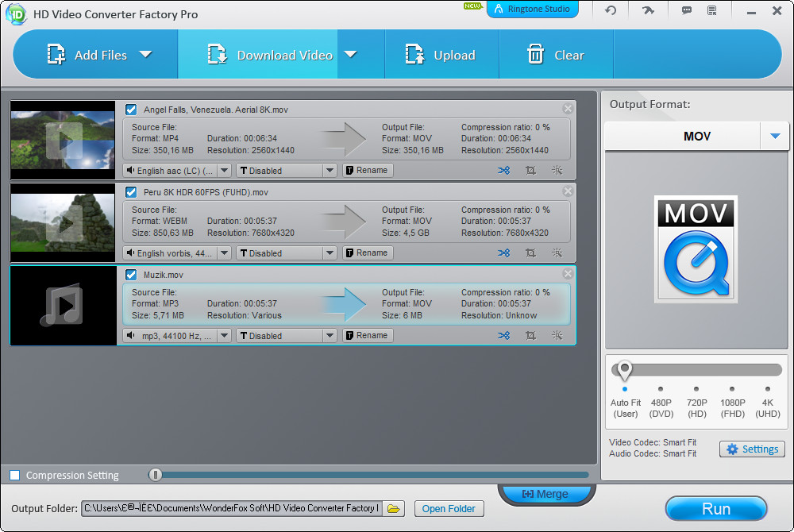
Task: Open the feedback speech bubble icon
Action: pos(687,10)
